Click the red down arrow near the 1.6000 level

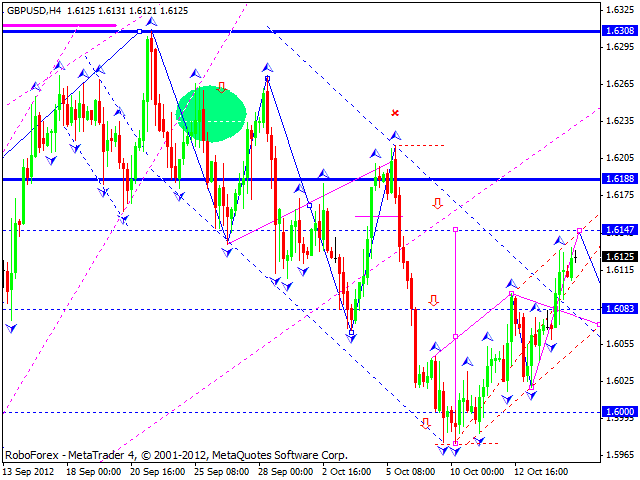pos(426,423)
